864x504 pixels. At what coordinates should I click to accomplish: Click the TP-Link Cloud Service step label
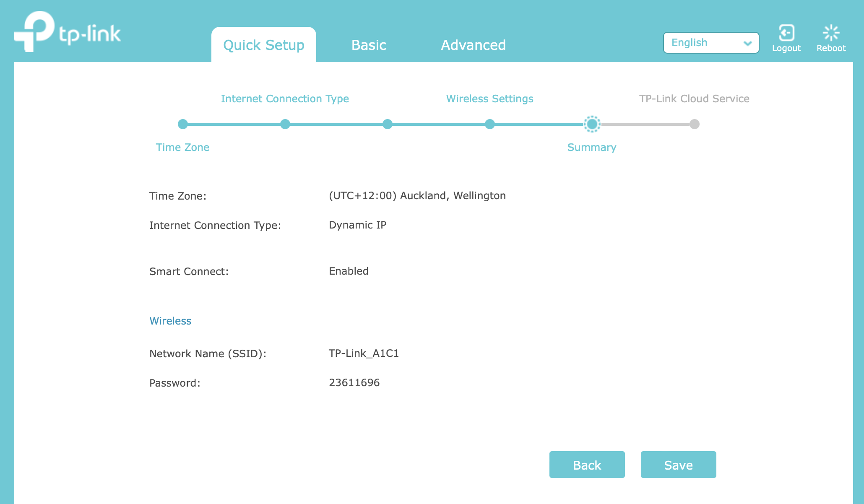pyautogui.click(x=694, y=99)
